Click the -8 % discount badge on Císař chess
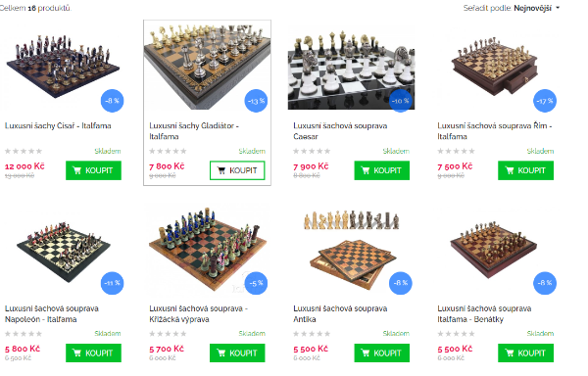The width and height of the screenshot is (588, 376). click(x=112, y=101)
